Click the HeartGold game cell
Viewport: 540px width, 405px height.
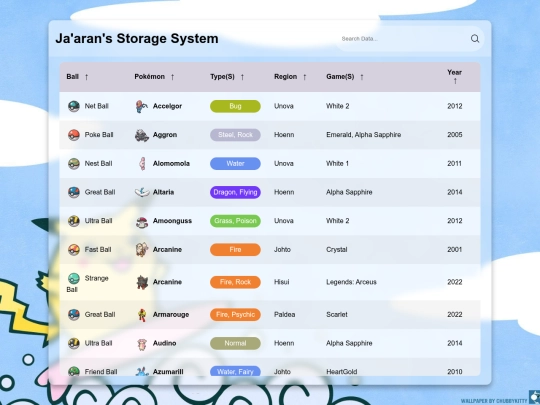342,372
